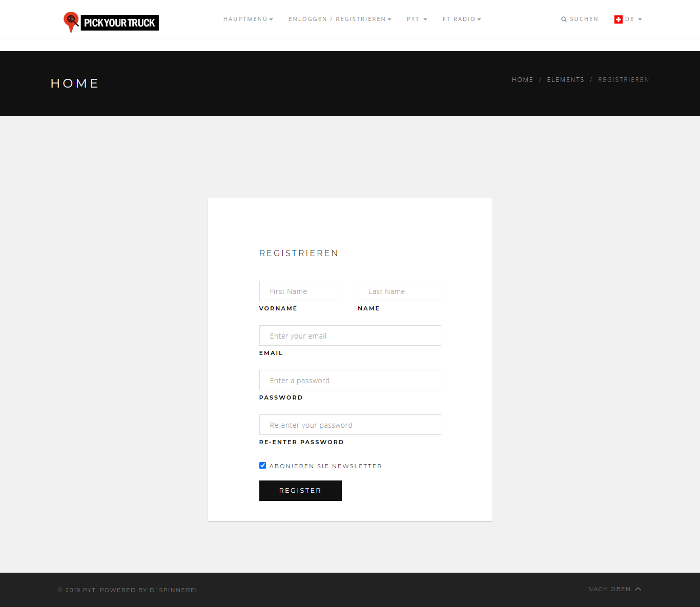700x607 pixels.
Task: Focus the Enter a password field
Action: coord(350,380)
